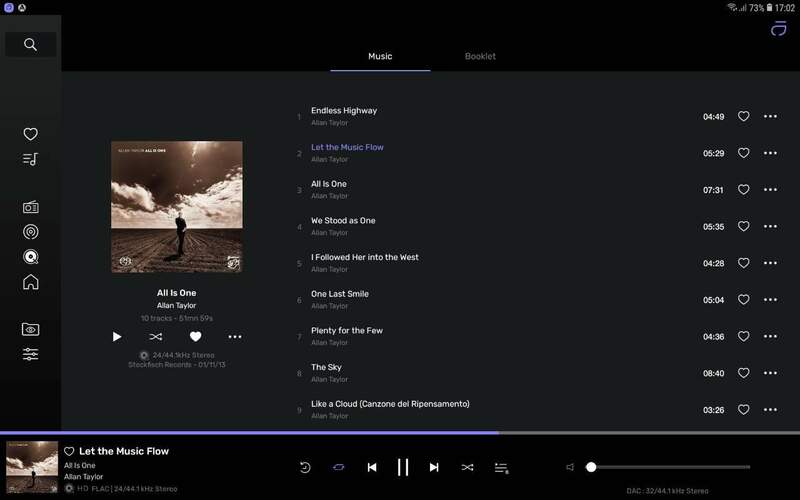Play the track We Stood as One
Image resolution: width=800 pixels, height=500 pixels.
pos(343,221)
